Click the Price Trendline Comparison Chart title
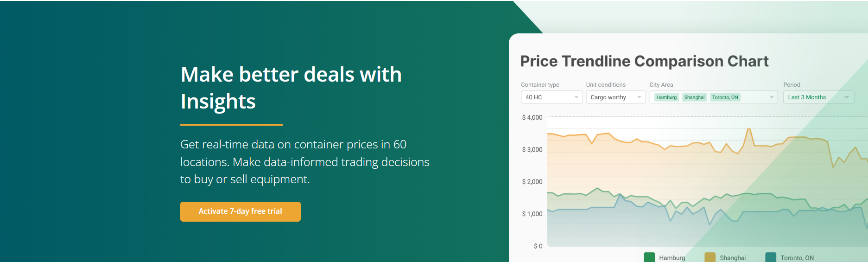868x262 pixels. point(644,61)
